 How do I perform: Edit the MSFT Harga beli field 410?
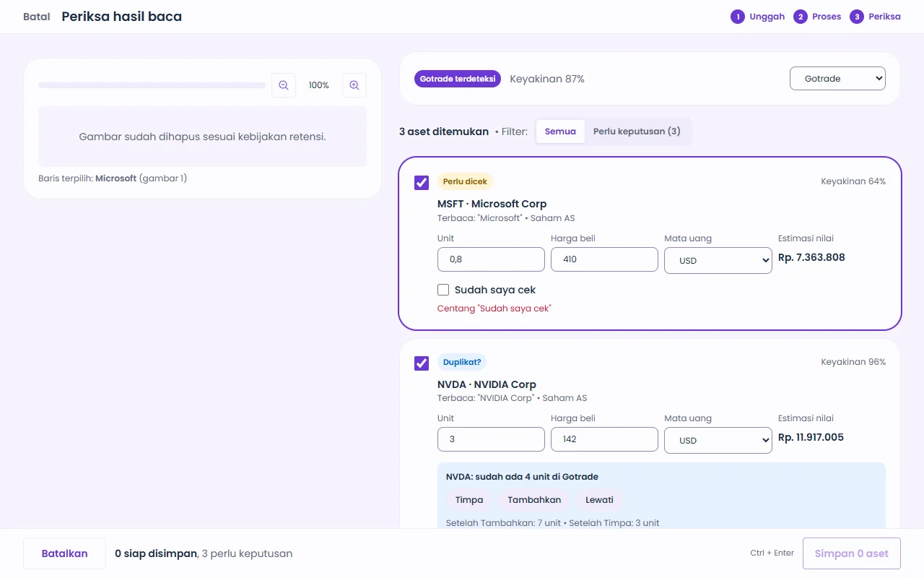pos(604,259)
